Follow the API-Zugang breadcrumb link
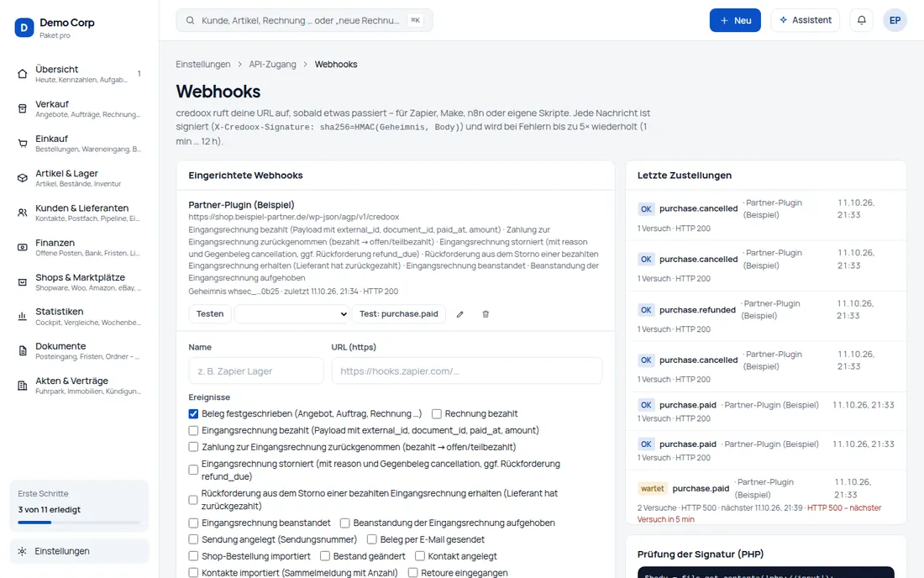The image size is (924, 578). coord(272,64)
